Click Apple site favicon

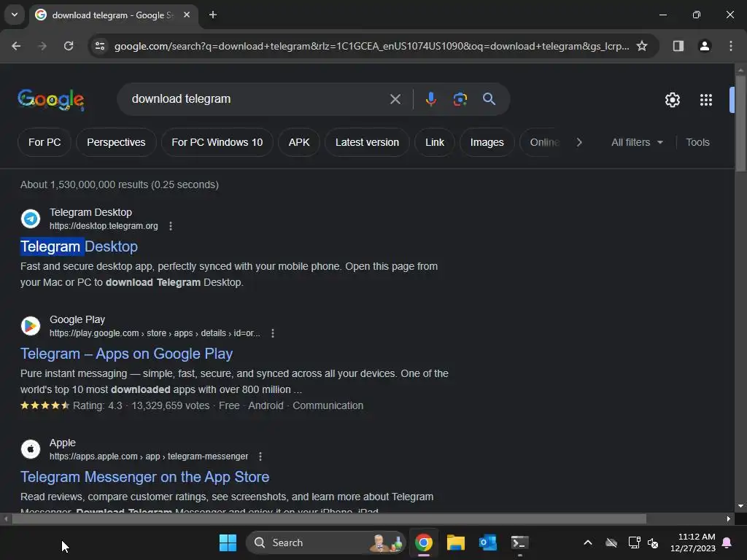click(x=31, y=449)
